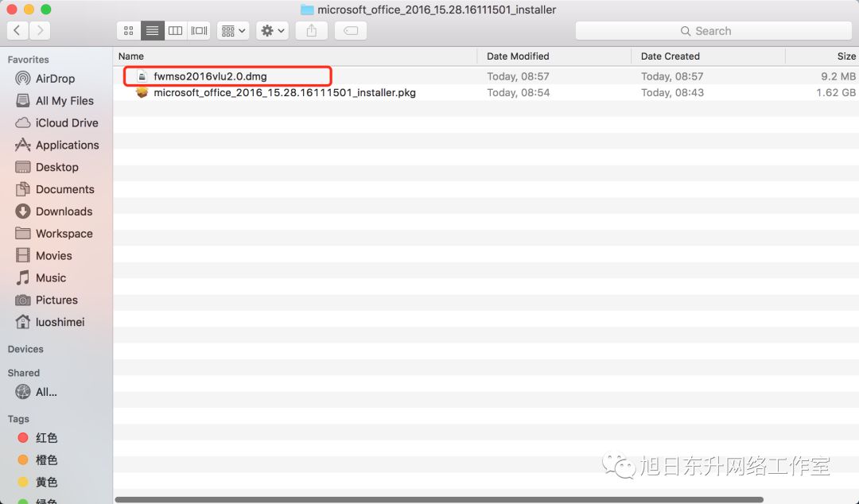The width and height of the screenshot is (859, 504).
Task: Go back with the left chevron button
Action: point(17,31)
